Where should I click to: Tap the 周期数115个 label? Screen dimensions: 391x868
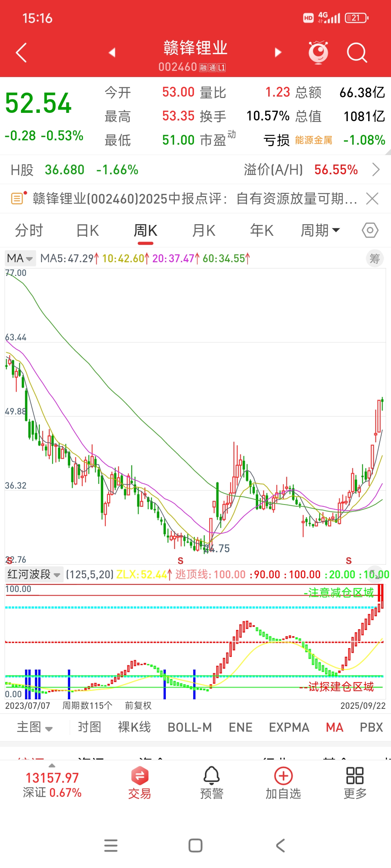pyautogui.click(x=87, y=706)
